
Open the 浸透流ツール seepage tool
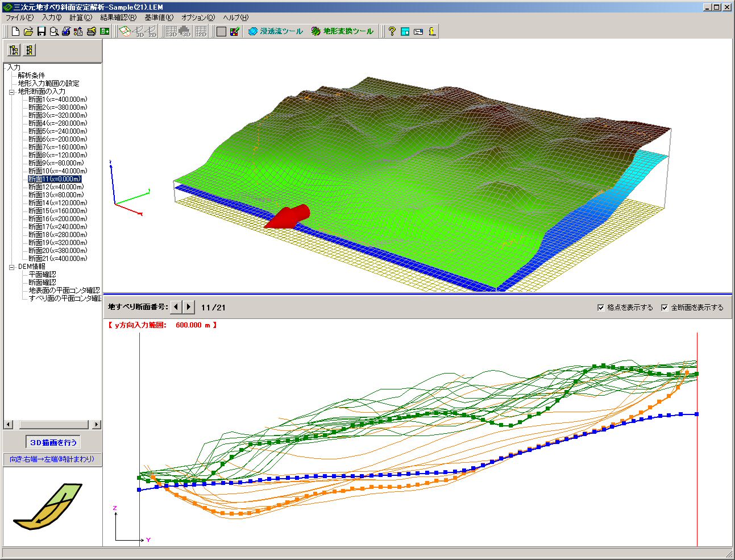pos(276,32)
